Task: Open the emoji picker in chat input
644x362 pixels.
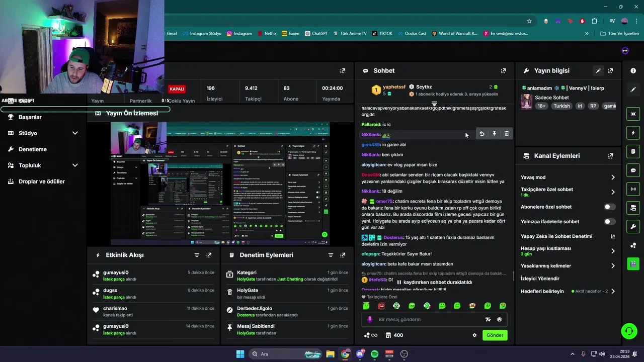Action: click(499, 319)
